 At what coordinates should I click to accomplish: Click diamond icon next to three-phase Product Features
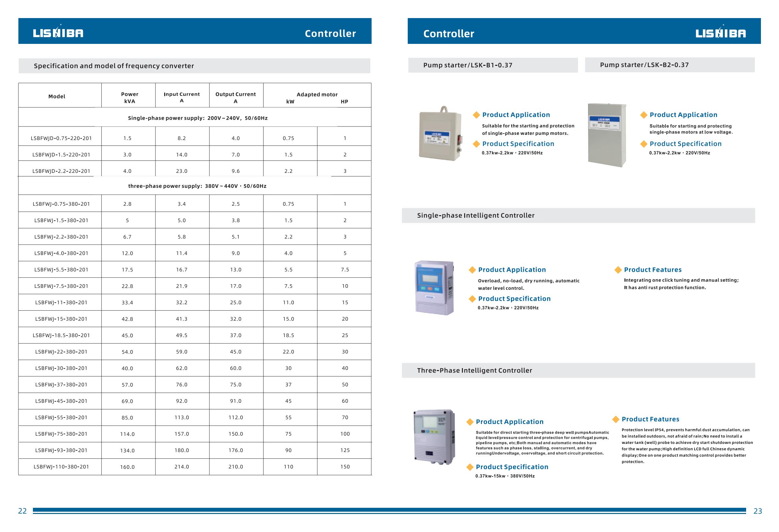(x=615, y=419)
